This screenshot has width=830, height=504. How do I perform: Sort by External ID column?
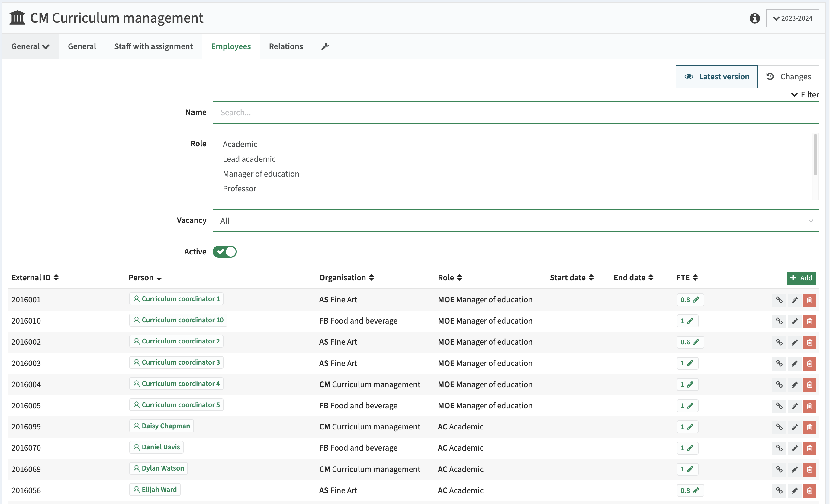click(x=35, y=278)
